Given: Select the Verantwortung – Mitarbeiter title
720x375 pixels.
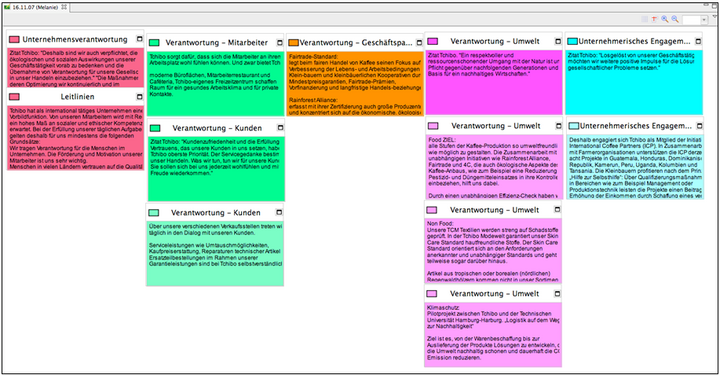Looking at the screenshot, I should coord(217,43).
